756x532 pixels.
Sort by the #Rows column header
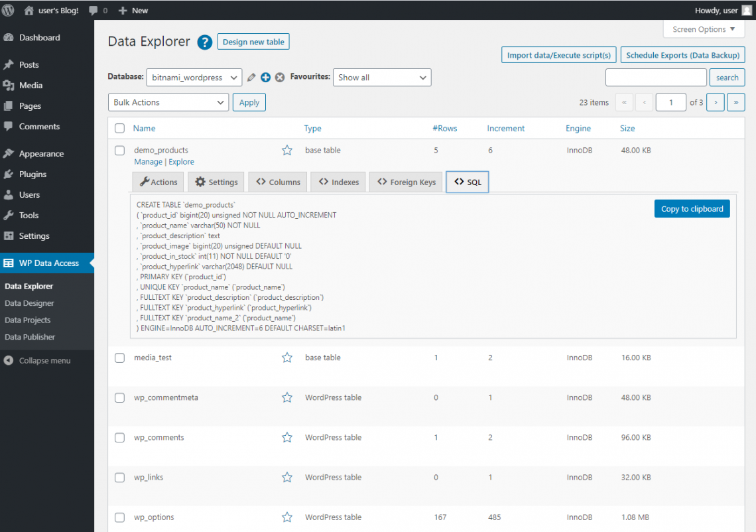[444, 128]
